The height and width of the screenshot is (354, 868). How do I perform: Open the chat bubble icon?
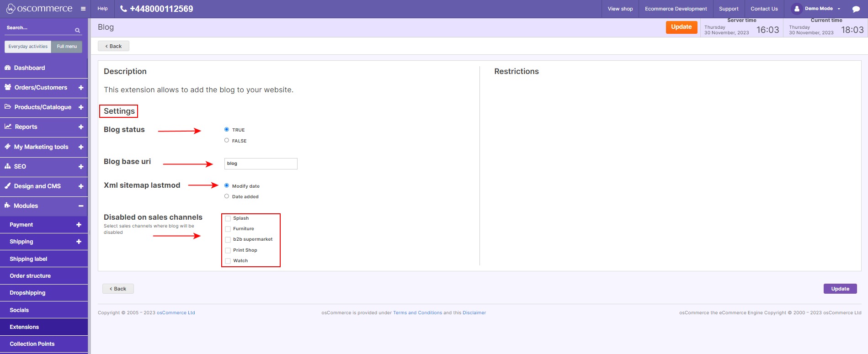click(856, 9)
